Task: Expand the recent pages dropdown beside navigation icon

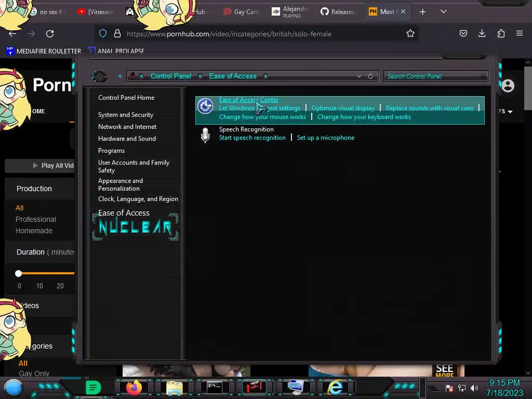Action: tap(120, 76)
